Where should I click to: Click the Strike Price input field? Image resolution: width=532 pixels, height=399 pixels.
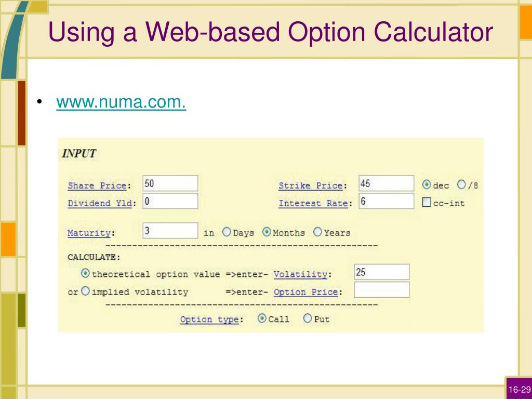387,183
